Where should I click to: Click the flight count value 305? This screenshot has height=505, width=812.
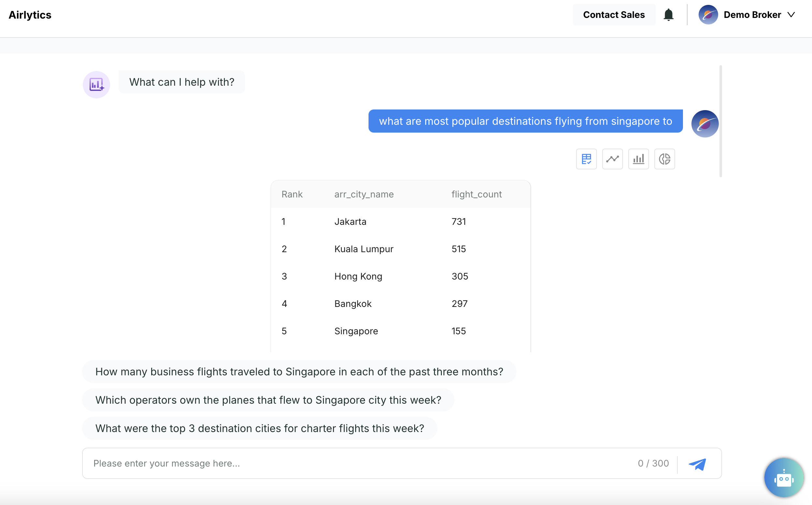tap(460, 277)
